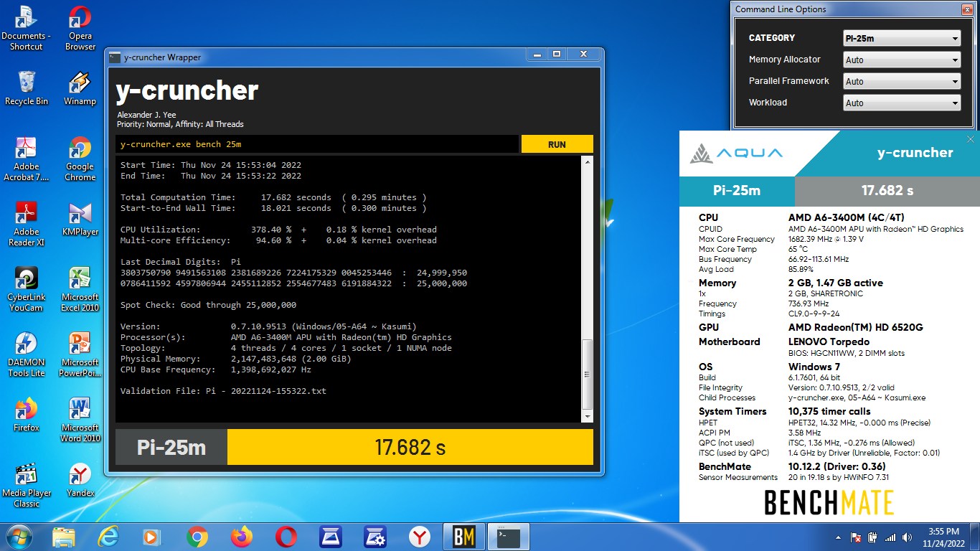Click the AQUA logo in BenchMate panel
Image resolution: width=980 pixels, height=551 pixels.
(x=736, y=153)
